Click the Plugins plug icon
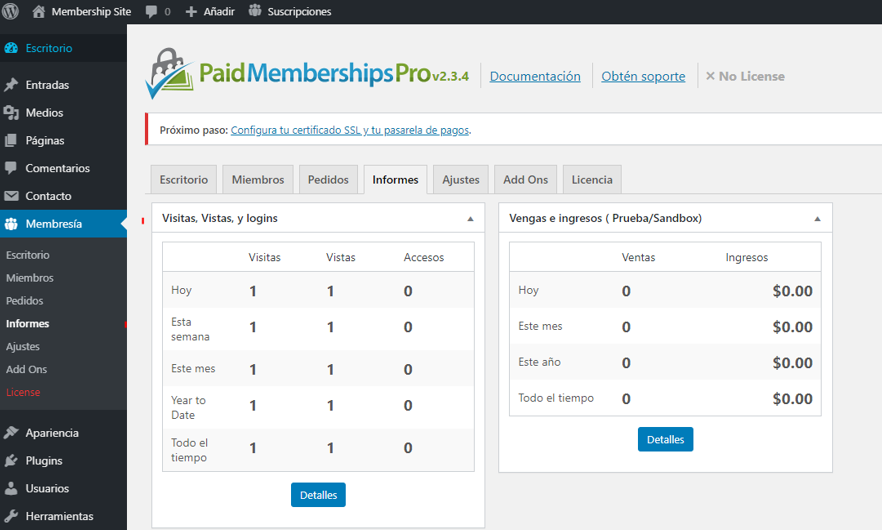 11,460
